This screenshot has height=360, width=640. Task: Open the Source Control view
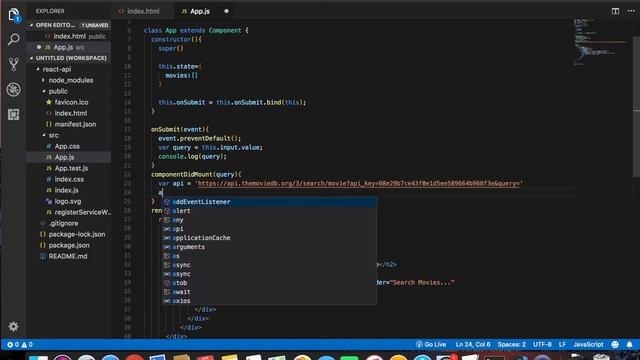13,64
